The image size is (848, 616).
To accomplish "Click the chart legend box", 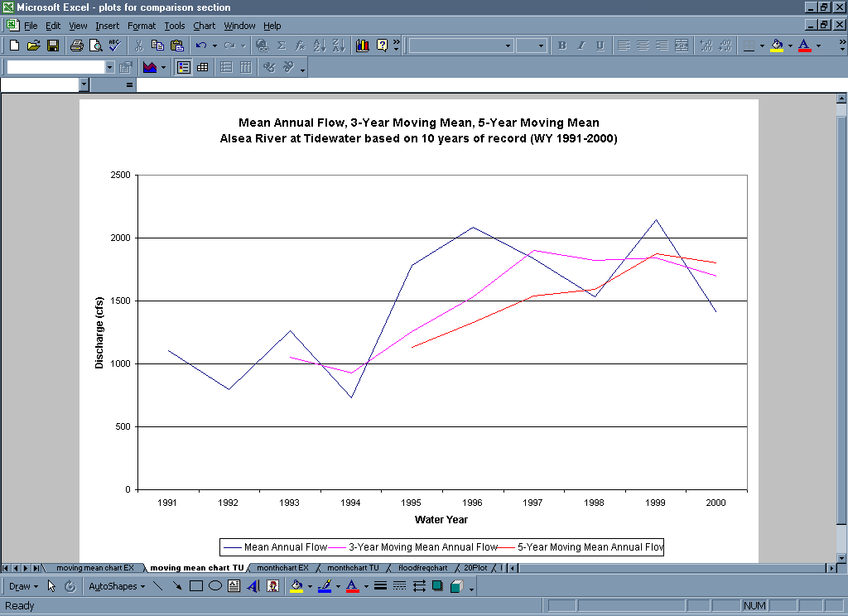I will pyautogui.click(x=442, y=546).
